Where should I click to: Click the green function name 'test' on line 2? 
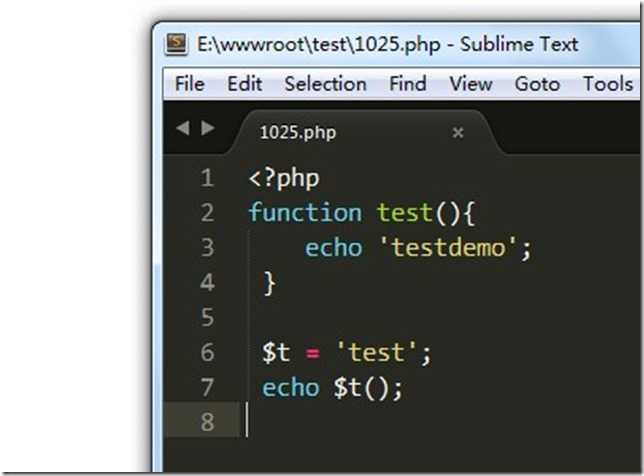(404, 212)
